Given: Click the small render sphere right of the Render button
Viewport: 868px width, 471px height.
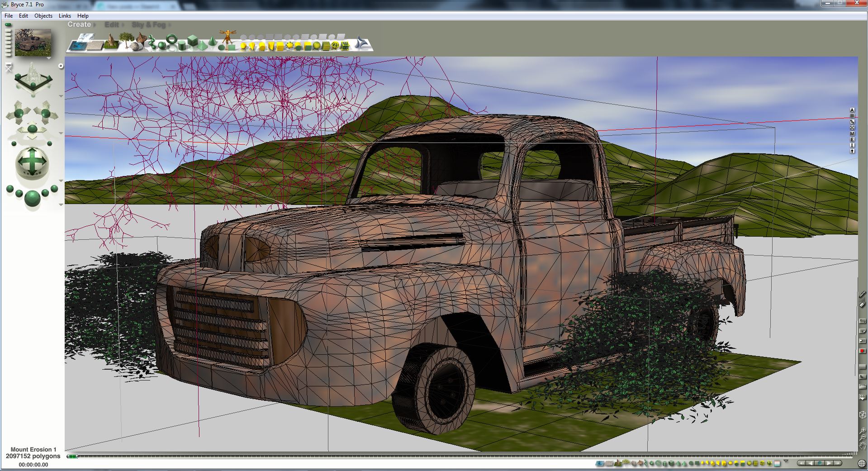Looking at the screenshot, I should point(45,193).
